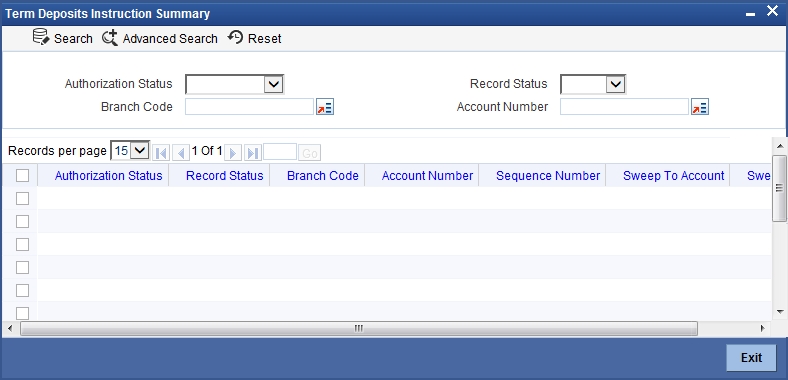Click into the Branch Code input field
788x380 pixels.
coord(249,107)
